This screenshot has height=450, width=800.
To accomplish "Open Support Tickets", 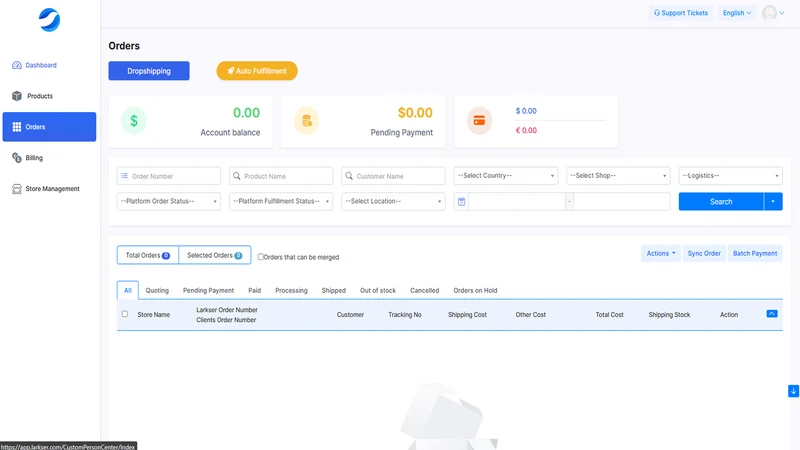I will (x=681, y=13).
